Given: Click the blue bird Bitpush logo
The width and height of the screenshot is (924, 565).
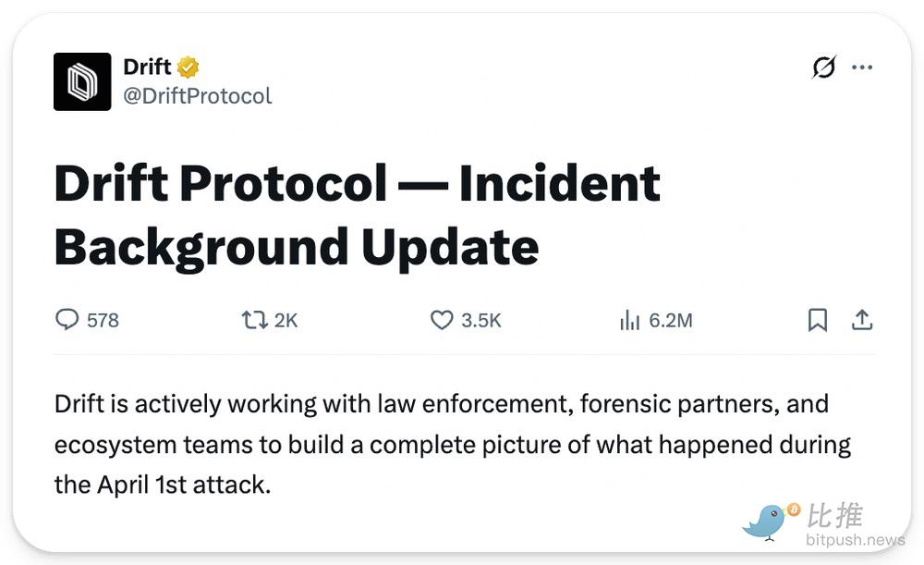Looking at the screenshot, I should 767,522.
